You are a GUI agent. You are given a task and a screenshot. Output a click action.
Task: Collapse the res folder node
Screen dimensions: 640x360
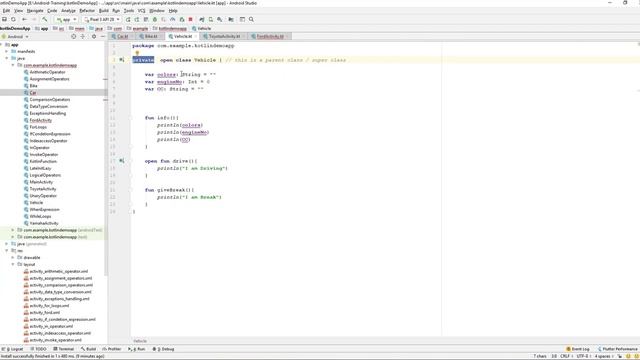[x=7, y=251]
